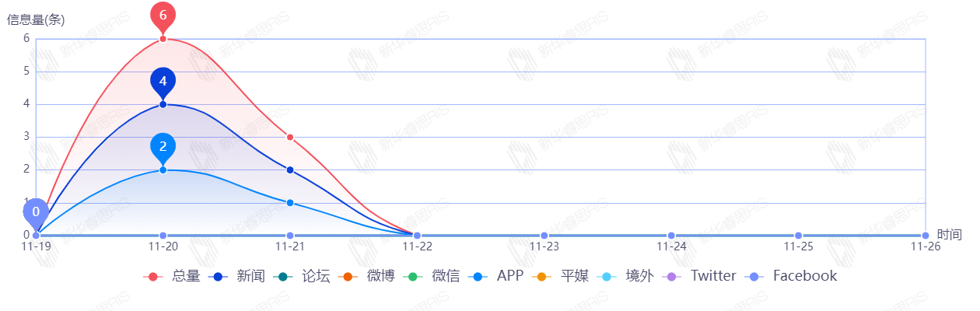
Task: Toggle the 总量 series in the legend
Action: [x=173, y=276]
